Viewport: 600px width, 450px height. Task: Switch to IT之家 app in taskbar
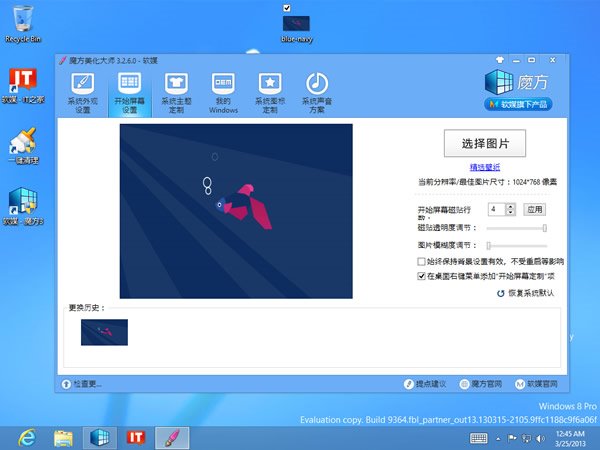(x=136, y=438)
